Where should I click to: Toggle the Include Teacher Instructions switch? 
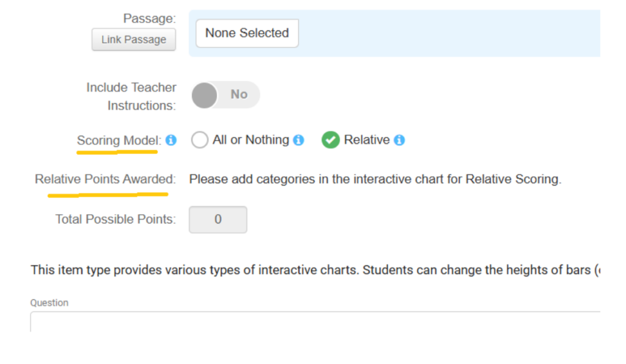point(226,95)
